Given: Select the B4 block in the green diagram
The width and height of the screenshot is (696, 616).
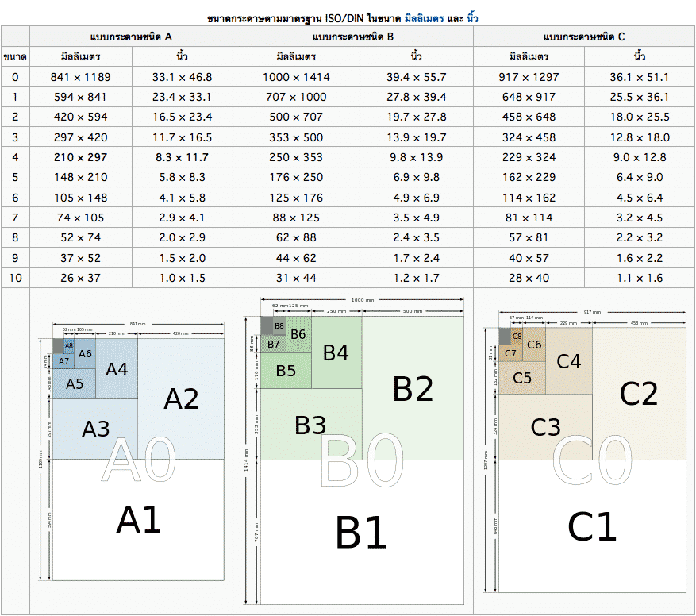Looking at the screenshot, I should tap(336, 352).
